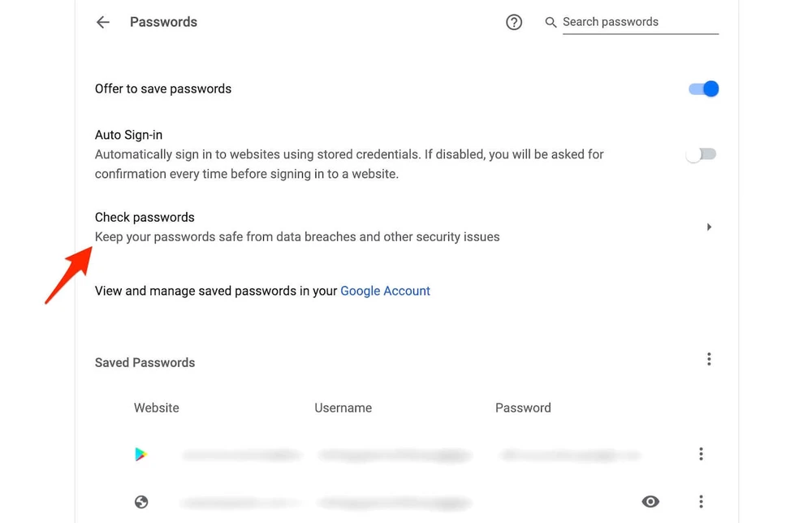The height and width of the screenshot is (523, 812).
Task: Open the Google Account link
Action: tap(385, 290)
